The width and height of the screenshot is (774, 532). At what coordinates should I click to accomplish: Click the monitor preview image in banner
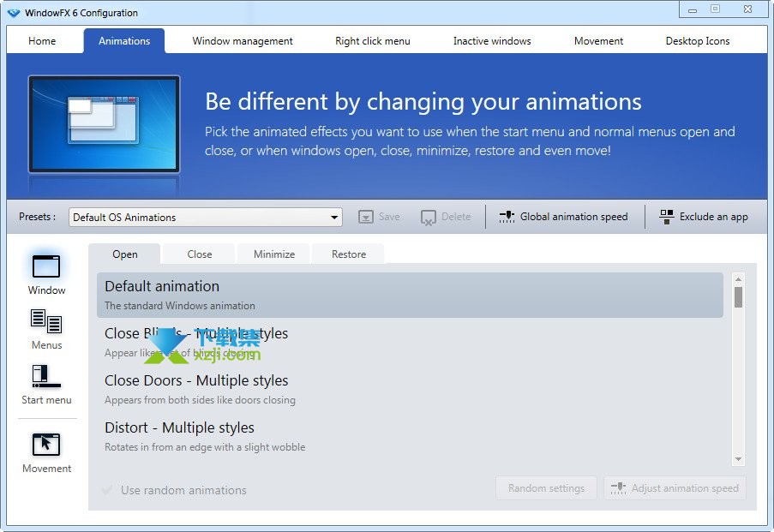(x=105, y=124)
